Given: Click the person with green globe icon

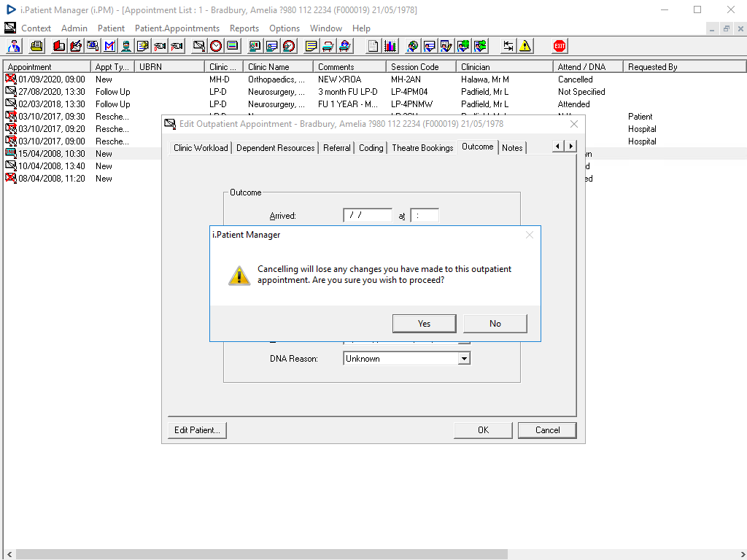Looking at the screenshot, I should point(463,46).
